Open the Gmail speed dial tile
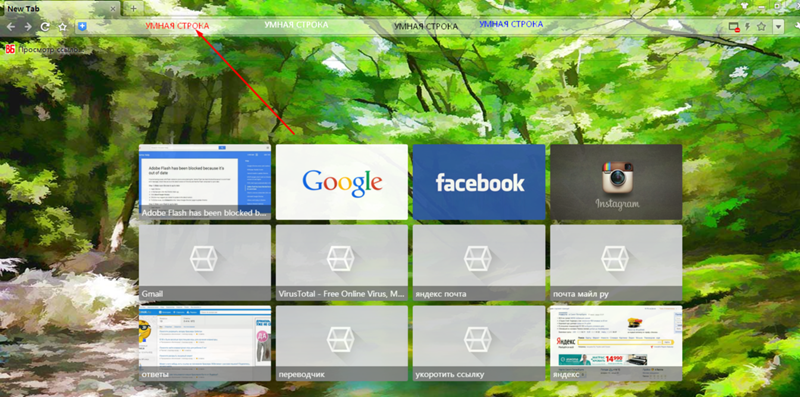This screenshot has height=397, width=800. pyautogui.click(x=205, y=263)
